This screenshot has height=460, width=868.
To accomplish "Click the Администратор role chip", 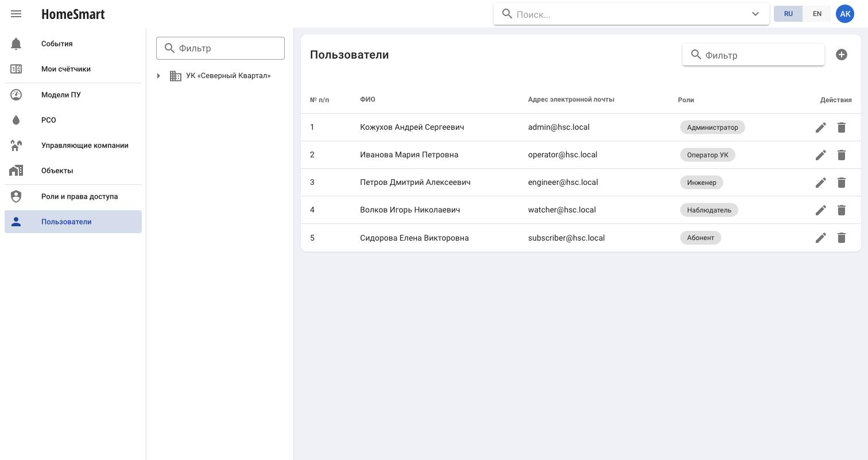I will tap(712, 127).
